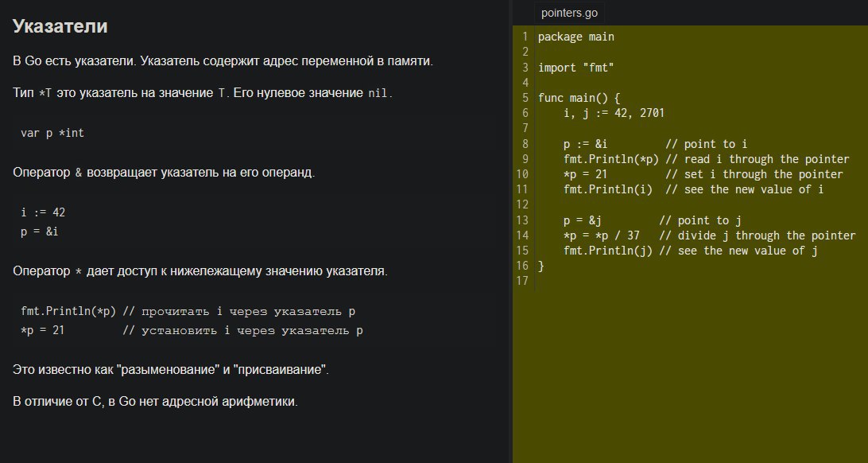Click sentence "Это известно как разыменование"
868x463 pixels.
pos(170,369)
